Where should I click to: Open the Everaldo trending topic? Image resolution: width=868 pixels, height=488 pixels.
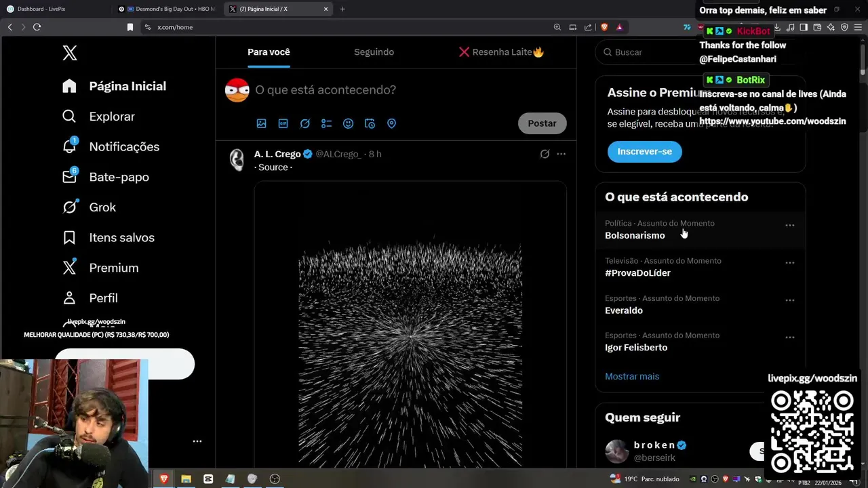coord(624,310)
